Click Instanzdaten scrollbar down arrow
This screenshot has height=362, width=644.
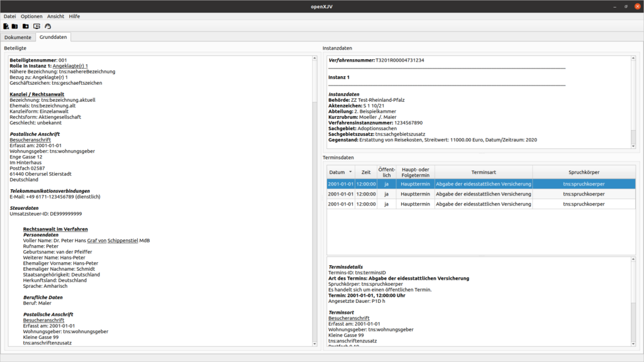click(x=633, y=146)
